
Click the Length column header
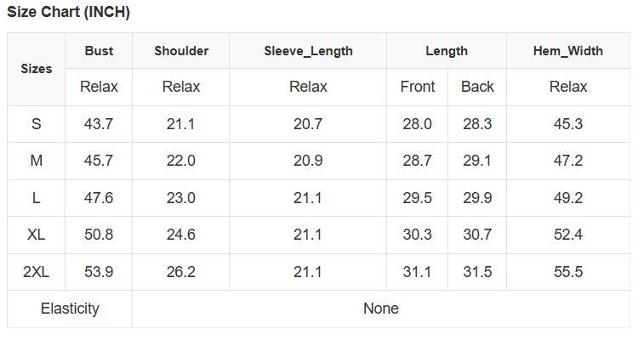point(447,51)
